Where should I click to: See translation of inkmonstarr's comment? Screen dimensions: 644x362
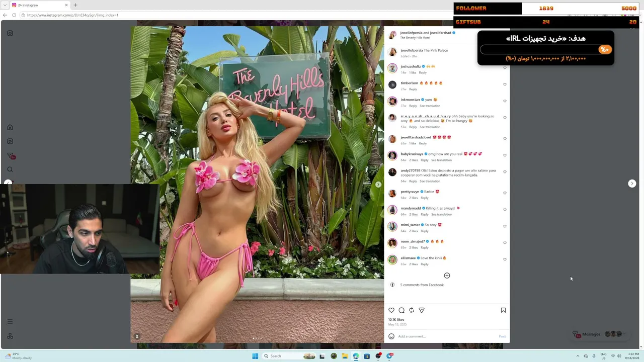click(x=430, y=106)
